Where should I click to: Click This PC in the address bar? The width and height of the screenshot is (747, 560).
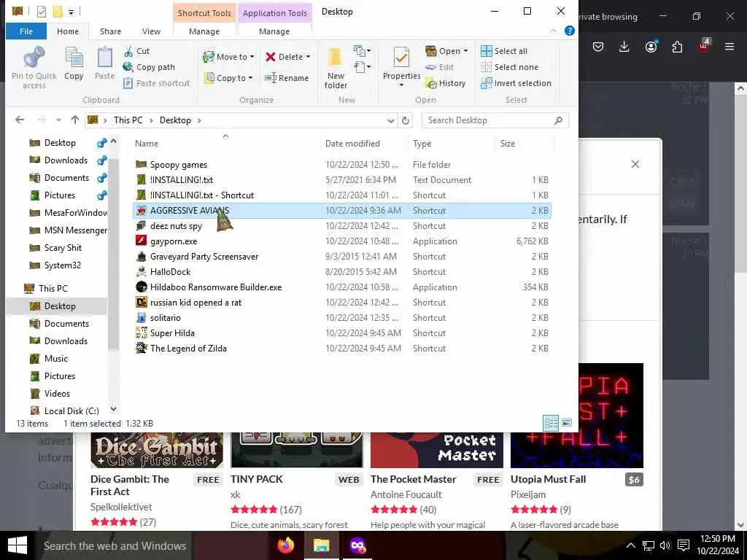click(x=128, y=120)
